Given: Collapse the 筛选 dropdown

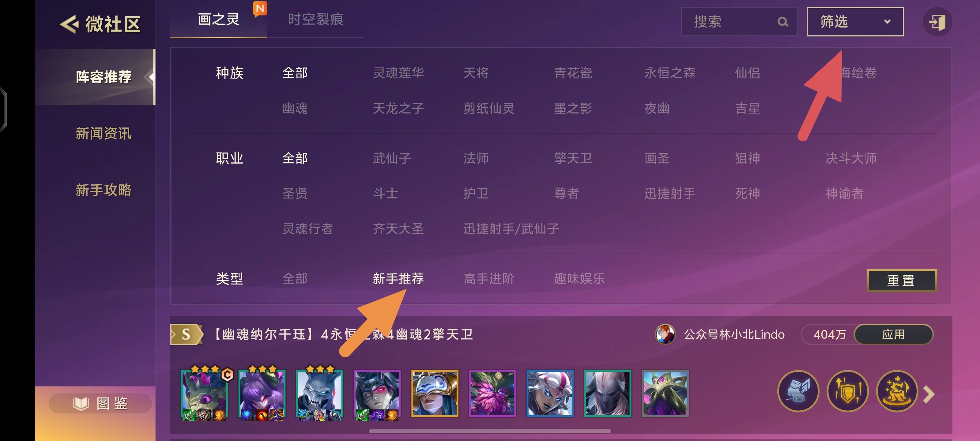Looking at the screenshot, I should [855, 22].
